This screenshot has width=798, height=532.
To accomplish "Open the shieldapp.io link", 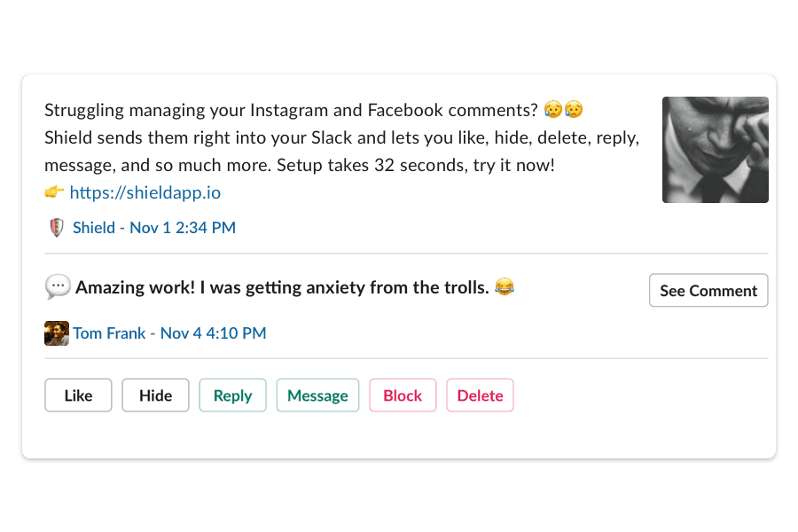I will tap(145, 192).
